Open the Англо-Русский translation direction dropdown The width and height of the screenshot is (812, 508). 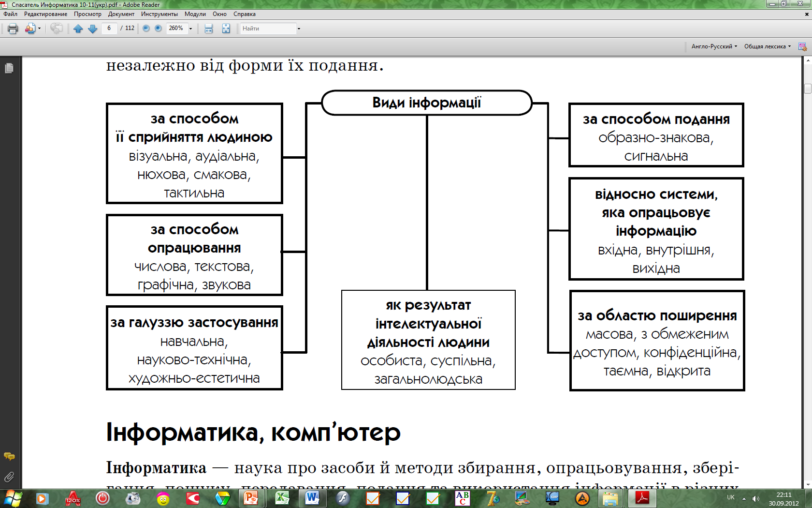point(714,46)
